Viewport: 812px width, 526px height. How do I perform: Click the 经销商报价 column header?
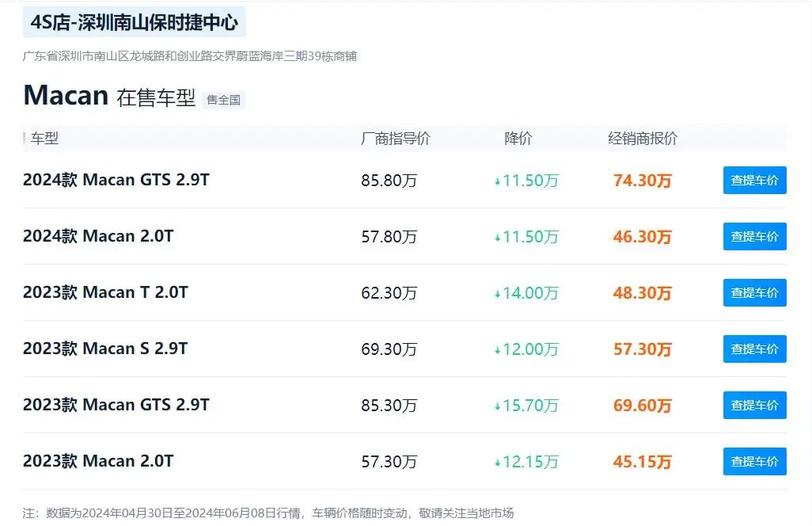click(643, 138)
